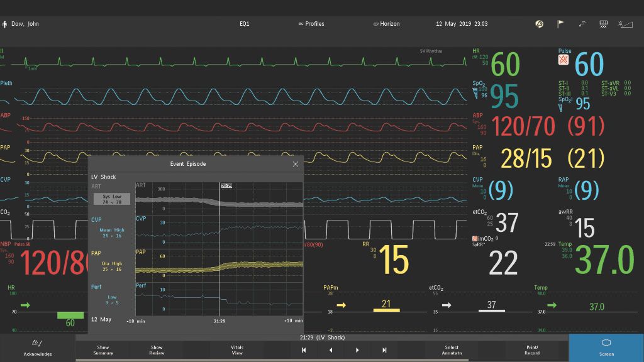Open Vitals View
This screenshot has height=362, width=644.
click(237, 350)
